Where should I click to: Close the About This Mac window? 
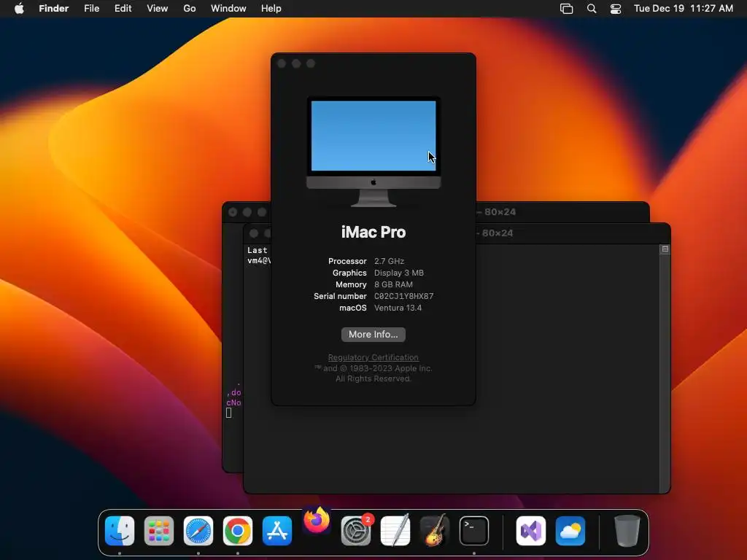click(282, 63)
